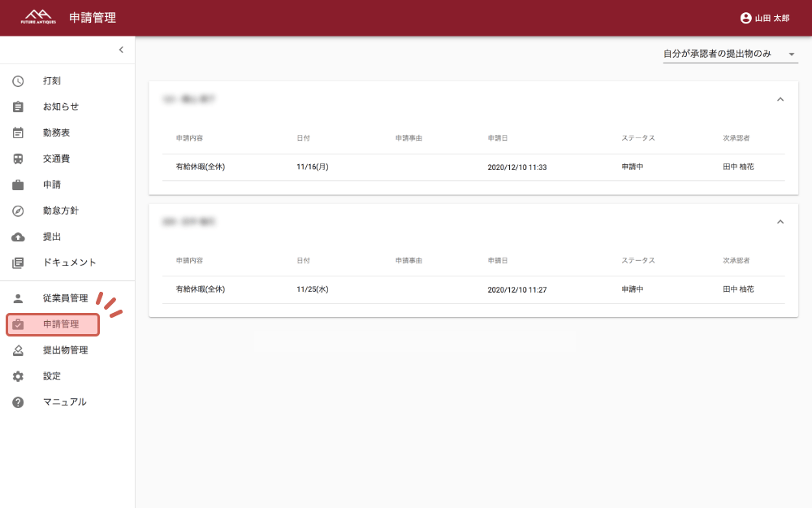Open the ドキュメント menu item
The height and width of the screenshot is (508, 812).
coord(69,263)
